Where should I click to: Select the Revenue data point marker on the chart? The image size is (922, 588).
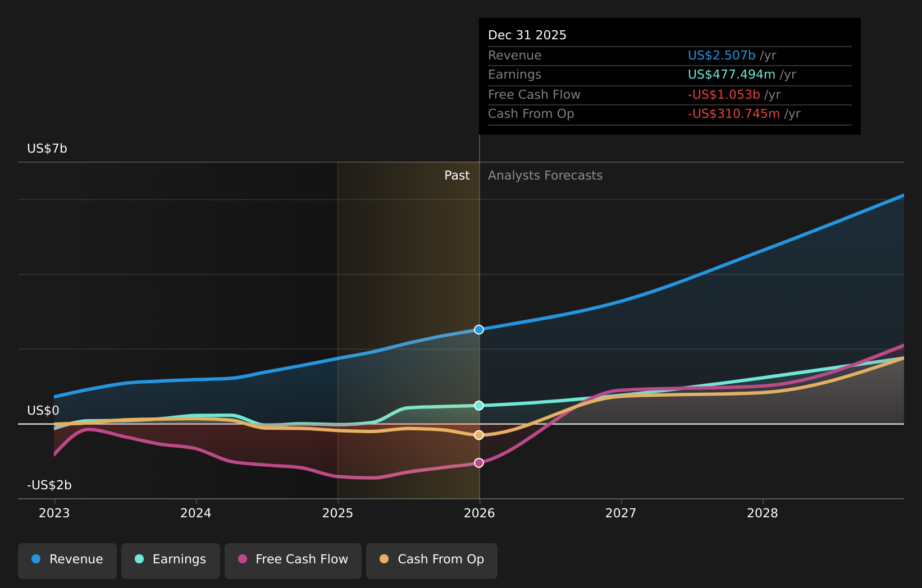pos(479,329)
